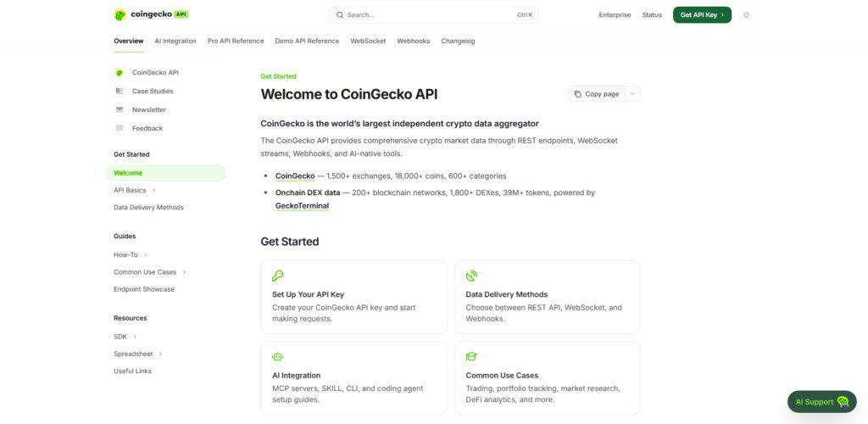Open the AI Support chat button
The height and width of the screenshot is (424, 868).
tap(822, 402)
